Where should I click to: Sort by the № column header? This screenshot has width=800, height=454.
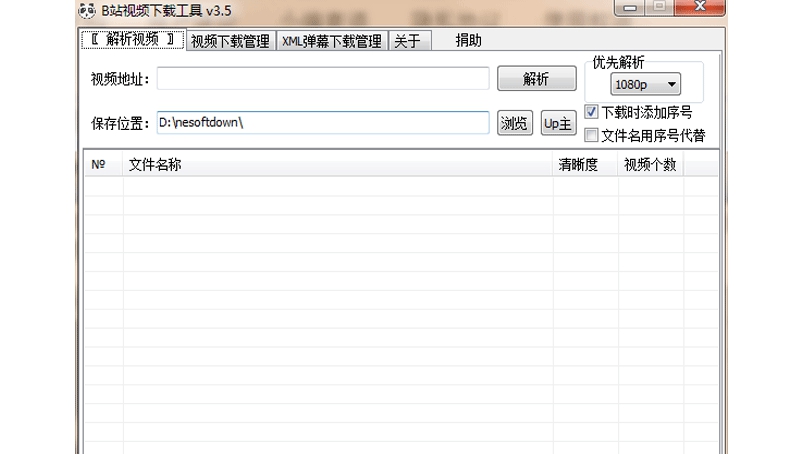point(104,164)
